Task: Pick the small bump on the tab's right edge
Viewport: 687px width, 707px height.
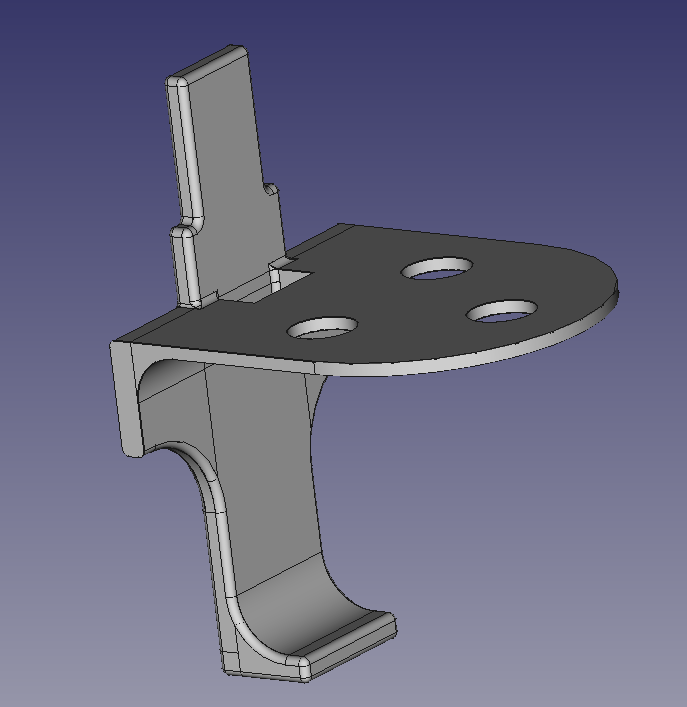Action: (x=271, y=188)
